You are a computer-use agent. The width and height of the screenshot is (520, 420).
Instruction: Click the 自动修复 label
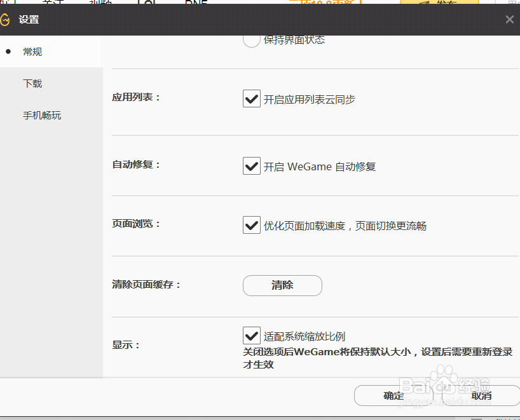click(x=136, y=165)
